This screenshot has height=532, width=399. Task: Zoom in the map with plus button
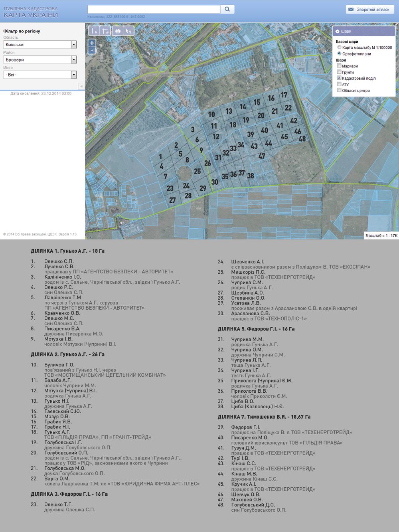92,43
